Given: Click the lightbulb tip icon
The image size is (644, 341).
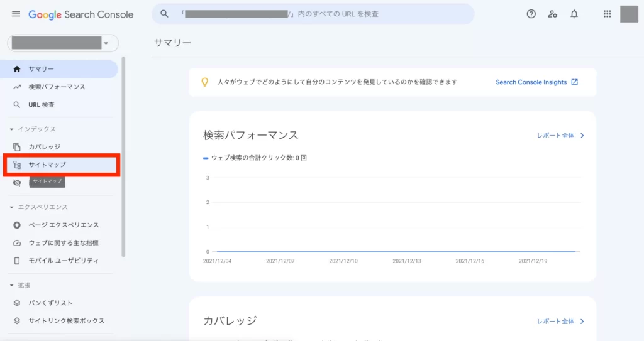Looking at the screenshot, I should coord(204,82).
